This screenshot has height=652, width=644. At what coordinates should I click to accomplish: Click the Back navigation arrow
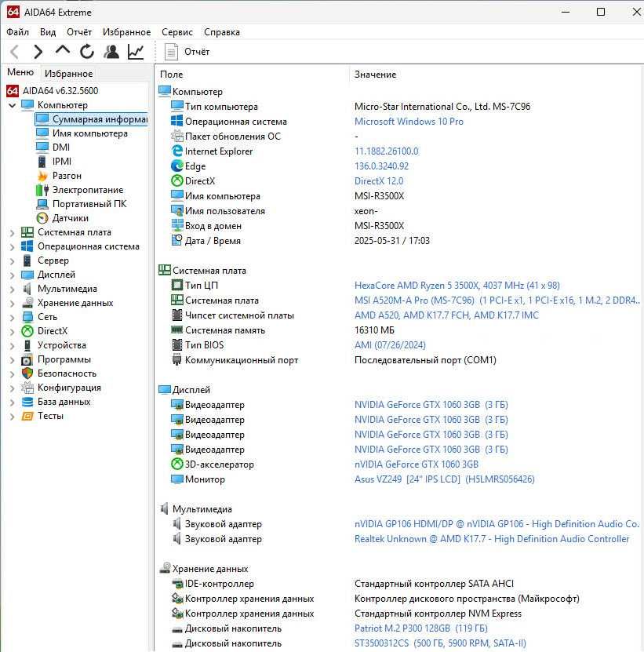(15, 52)
